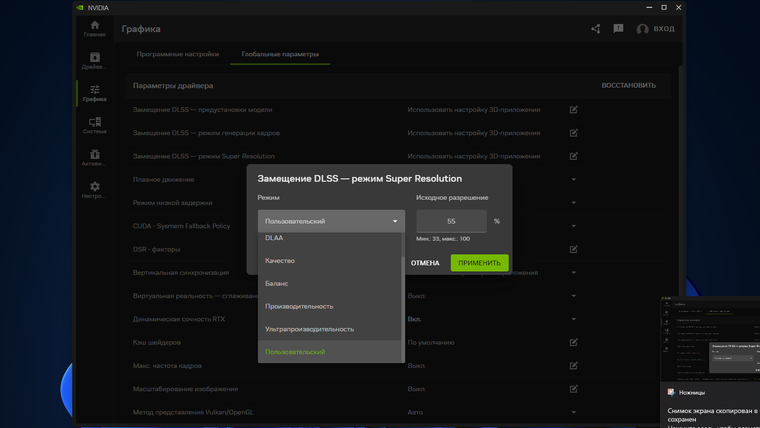Click the Динамическая сочность RTX value Вкл.
Screen dimensions: 760x428
(x=414, y=319)
